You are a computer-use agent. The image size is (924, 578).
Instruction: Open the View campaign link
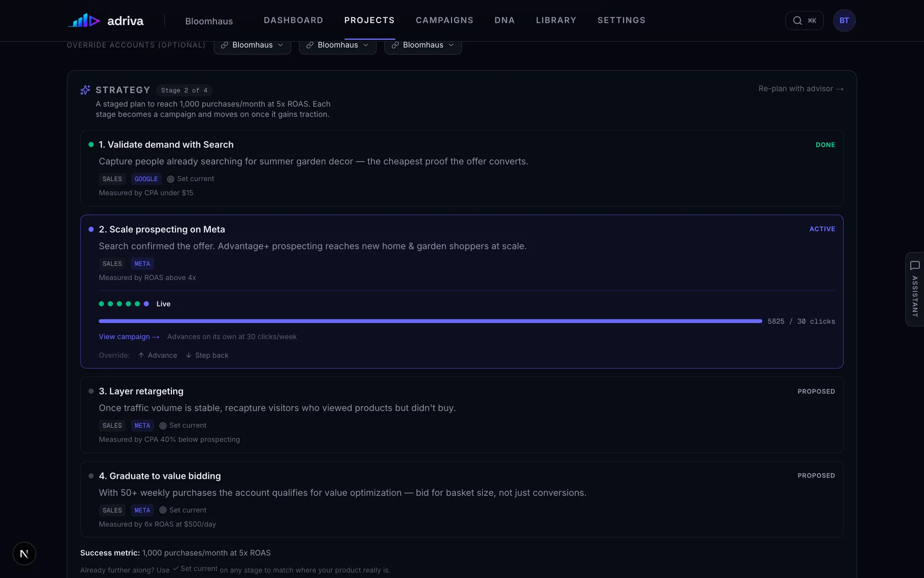[129, 337]
